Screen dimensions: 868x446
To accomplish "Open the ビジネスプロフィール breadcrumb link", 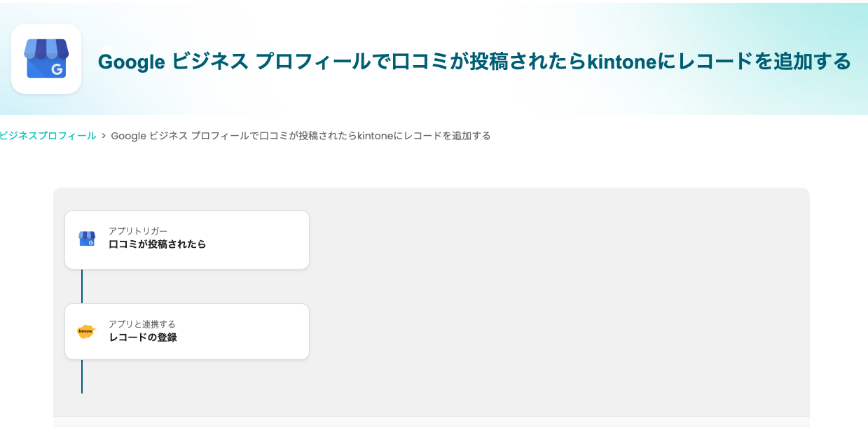I will click(x=48, y=136).
